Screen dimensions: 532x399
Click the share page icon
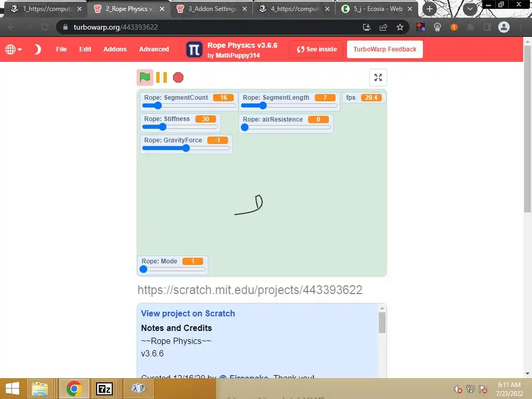coord(383,27)
